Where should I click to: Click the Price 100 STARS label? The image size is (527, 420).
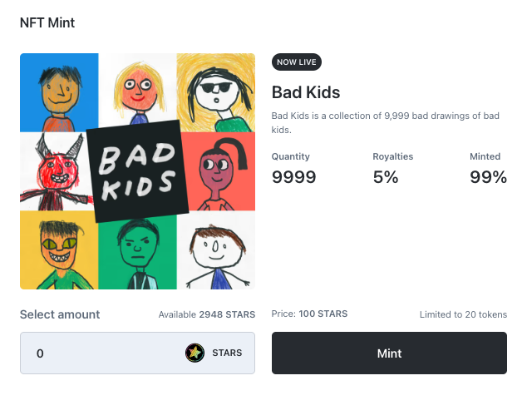(x=309, y=314)
